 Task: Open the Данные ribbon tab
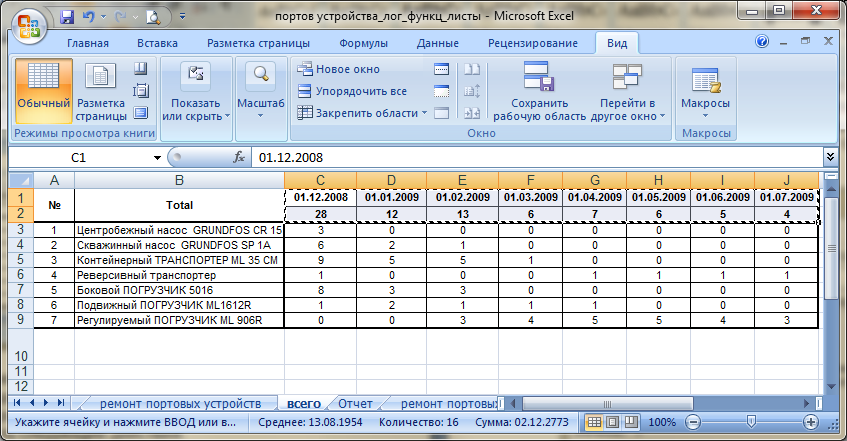tap(438, 43)
